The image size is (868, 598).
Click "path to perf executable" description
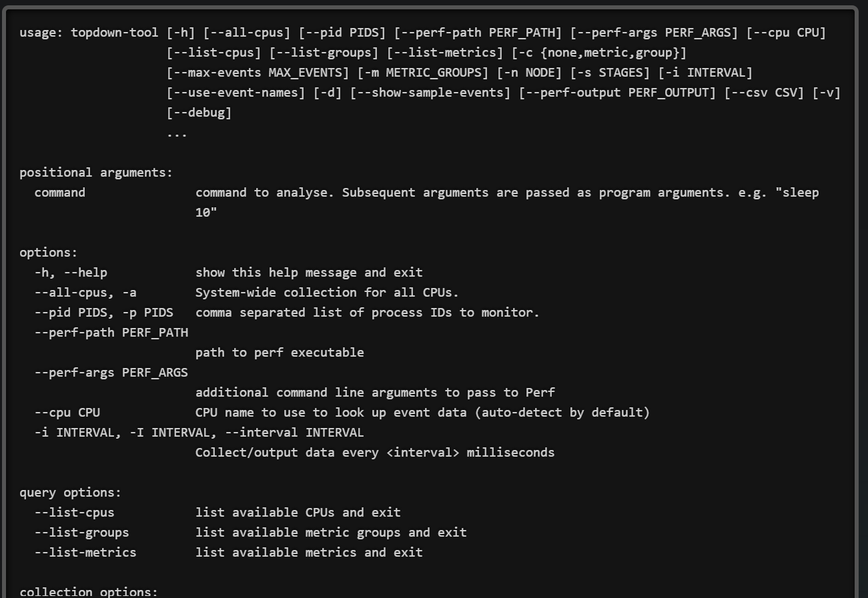pos(280,353)
